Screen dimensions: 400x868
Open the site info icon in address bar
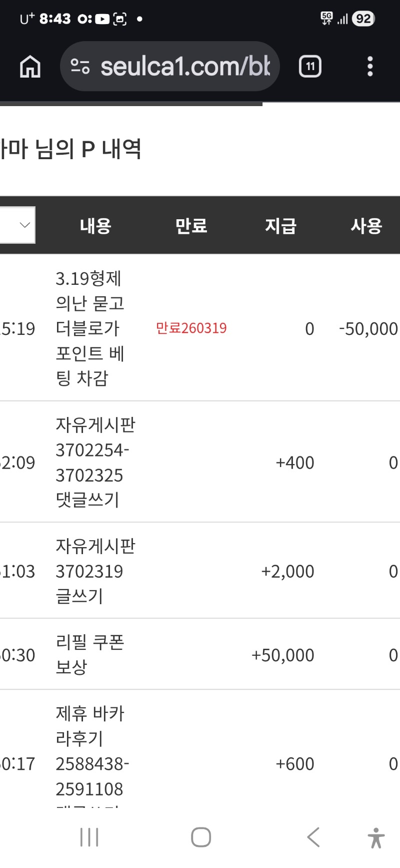80,67
